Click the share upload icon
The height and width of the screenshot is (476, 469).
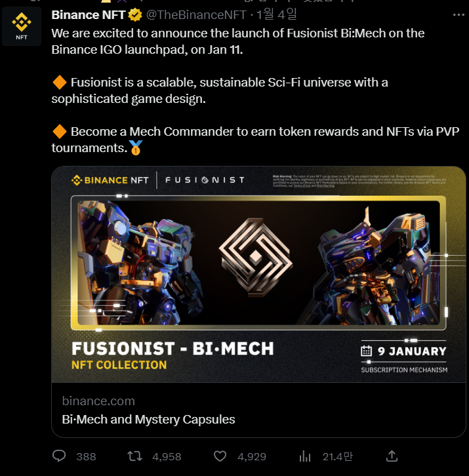pyautogui.click(x=392, y=456)
